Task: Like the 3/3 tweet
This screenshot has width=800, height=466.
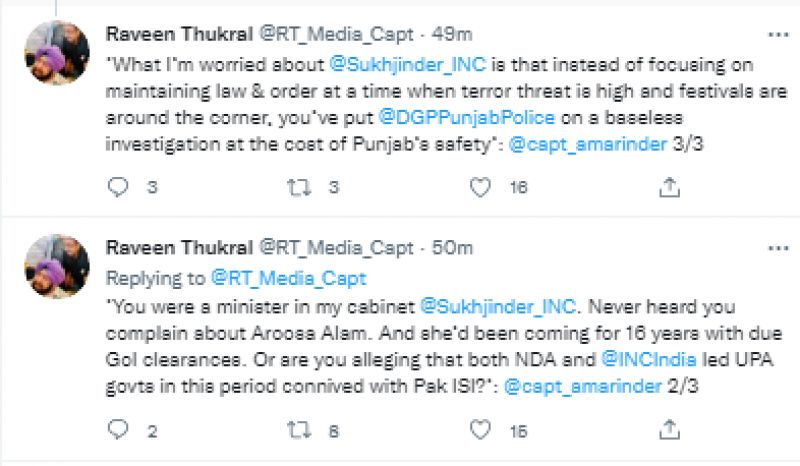Action: [481, 187]
